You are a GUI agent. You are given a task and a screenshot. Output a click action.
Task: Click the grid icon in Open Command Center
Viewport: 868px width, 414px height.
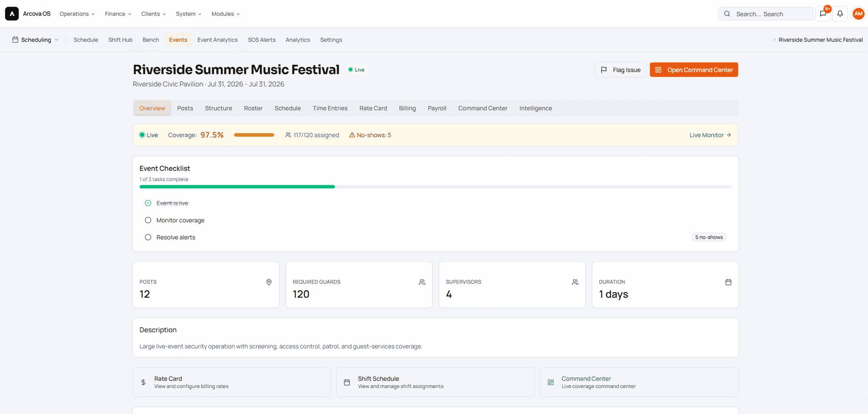[x=658, y=70]
